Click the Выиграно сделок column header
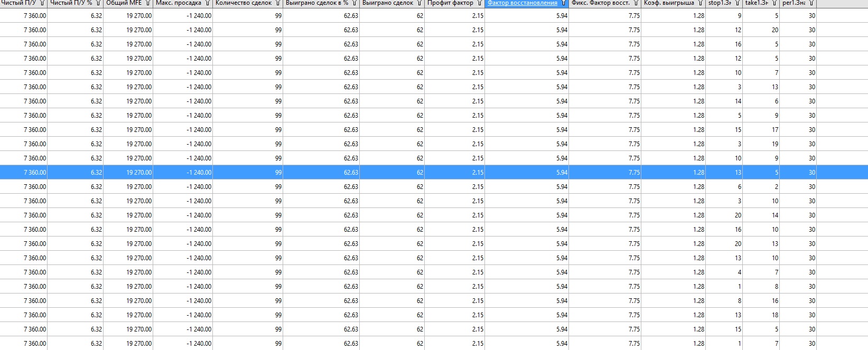868x350 pixels. [388, 3]
